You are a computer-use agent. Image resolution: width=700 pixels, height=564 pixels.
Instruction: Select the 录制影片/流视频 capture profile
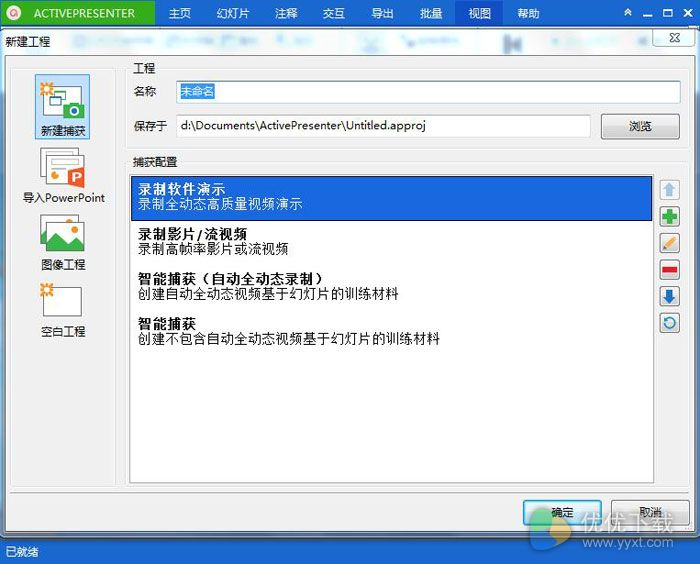tap(392, 242)
